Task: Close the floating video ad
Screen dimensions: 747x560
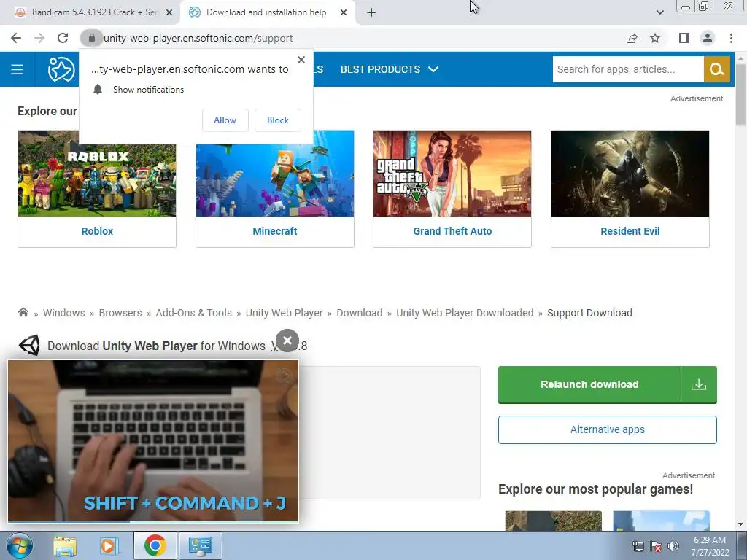Action: tap(287, 341)
